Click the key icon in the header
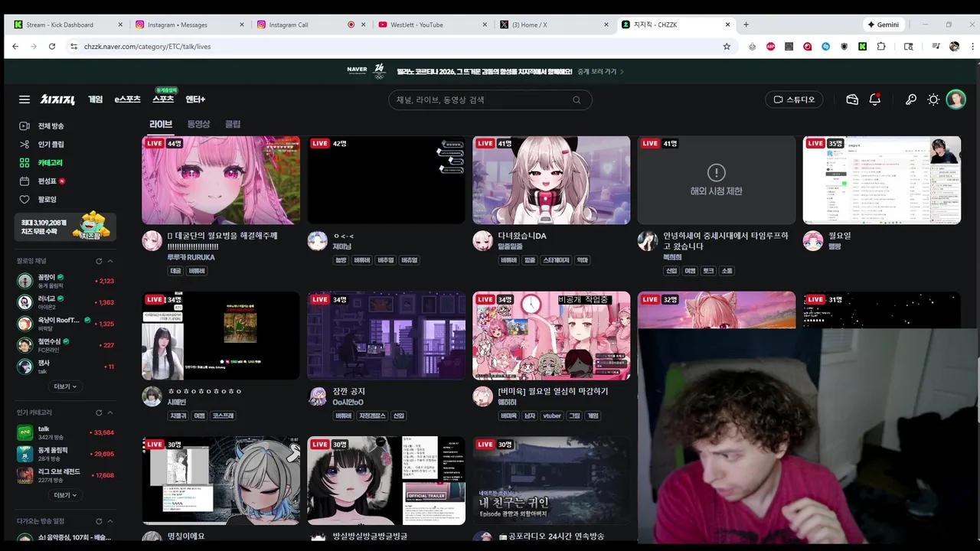 [911, 99]
